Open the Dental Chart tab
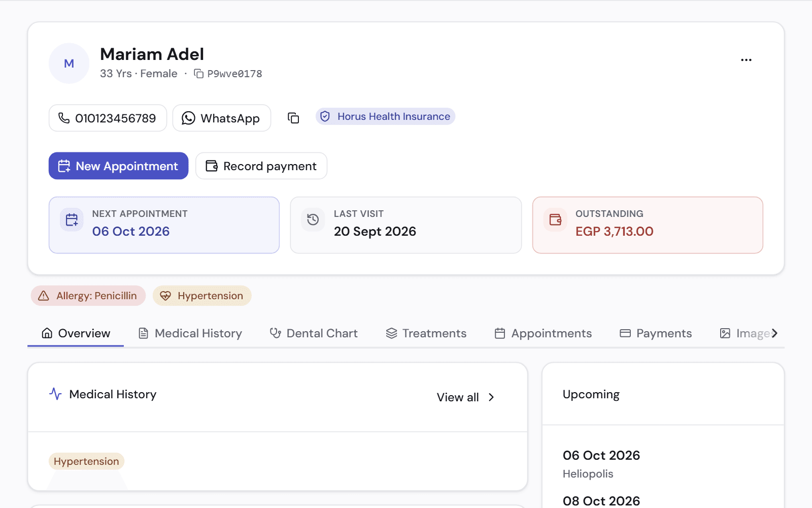 pyautogui.click(x=314, y=333)
